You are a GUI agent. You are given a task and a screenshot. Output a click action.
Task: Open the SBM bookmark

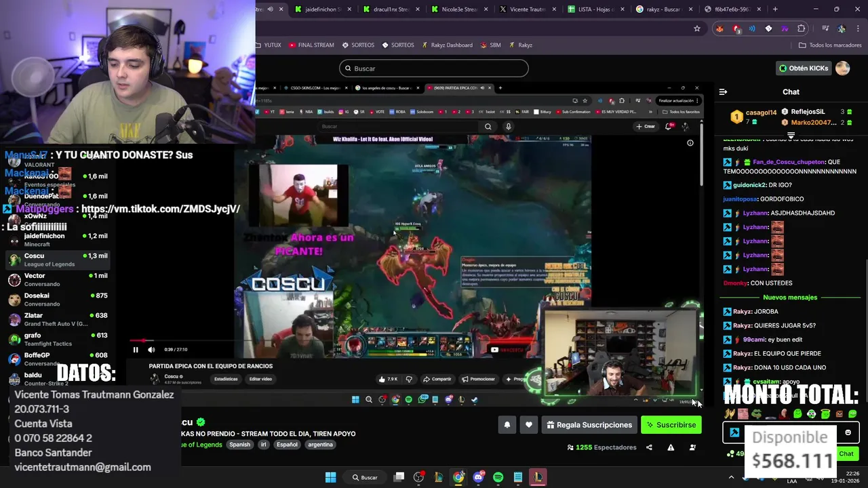(x=490, y=45)
